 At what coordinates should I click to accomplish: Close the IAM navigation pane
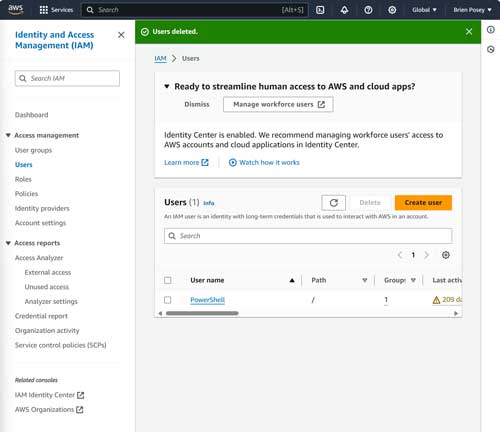(x=121, y=35)
